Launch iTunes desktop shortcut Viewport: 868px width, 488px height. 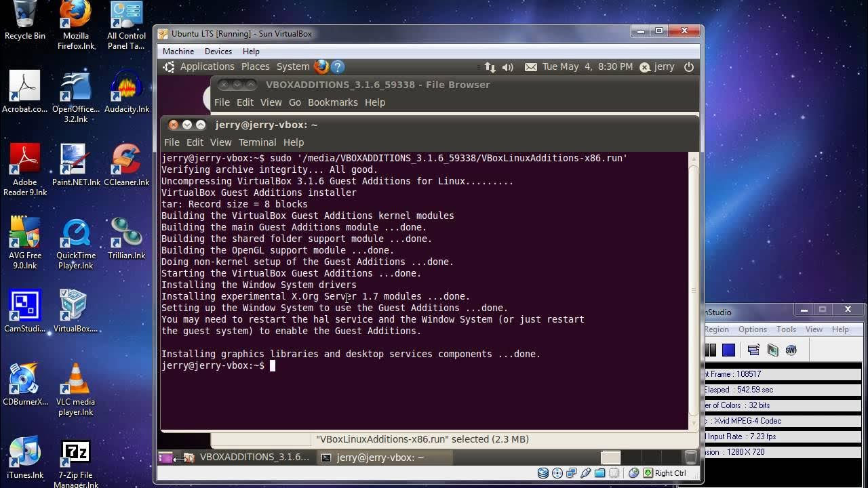click(x=25, y=457)
